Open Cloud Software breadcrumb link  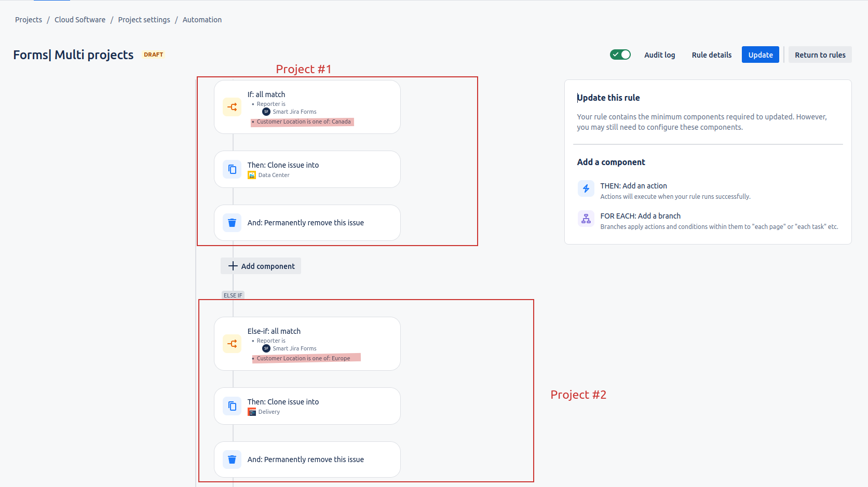tap(80, 20)
